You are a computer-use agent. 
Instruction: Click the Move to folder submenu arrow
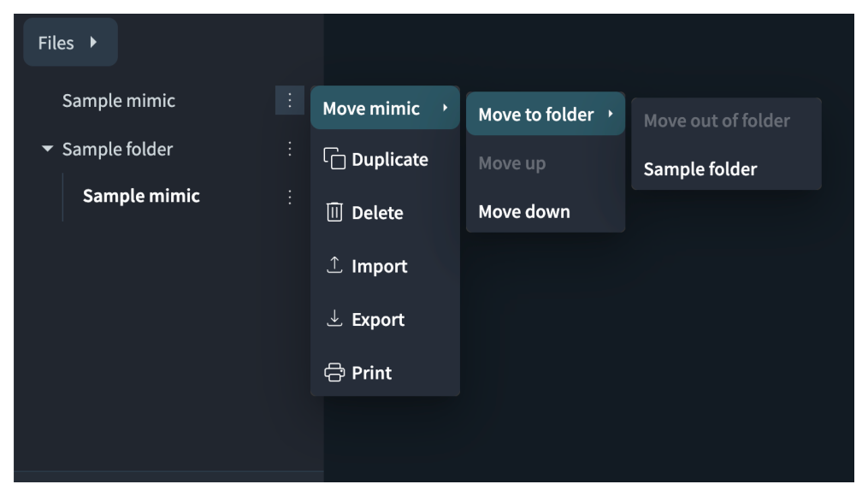click(611, 114)
